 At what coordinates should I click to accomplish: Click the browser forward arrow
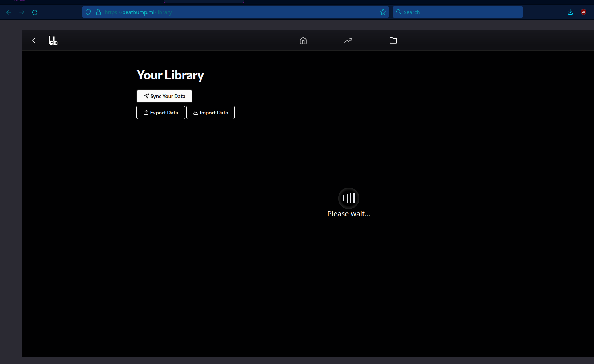pyautogui.click(x=22, y=12)
